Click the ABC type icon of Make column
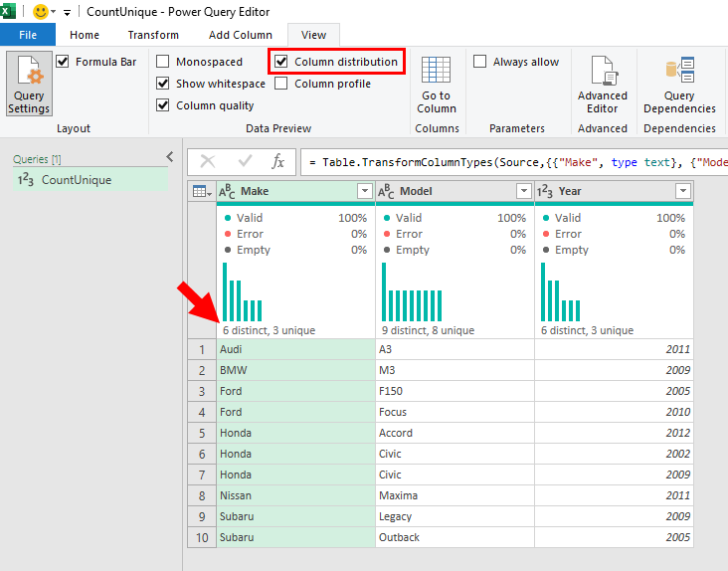The height and width of the screenshot is (571, 728). pyautogui.click(x=227, y=191)
